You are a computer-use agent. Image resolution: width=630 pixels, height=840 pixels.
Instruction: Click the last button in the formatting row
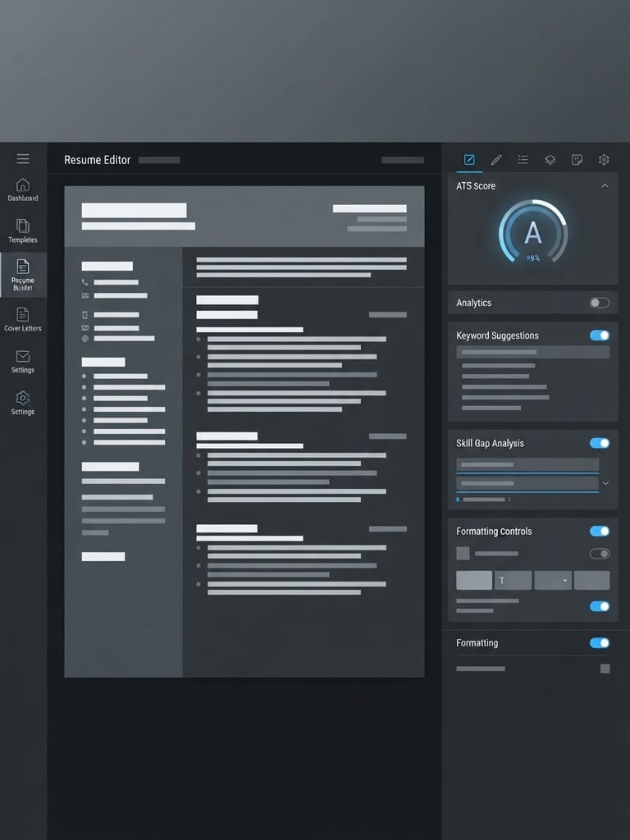592,580
